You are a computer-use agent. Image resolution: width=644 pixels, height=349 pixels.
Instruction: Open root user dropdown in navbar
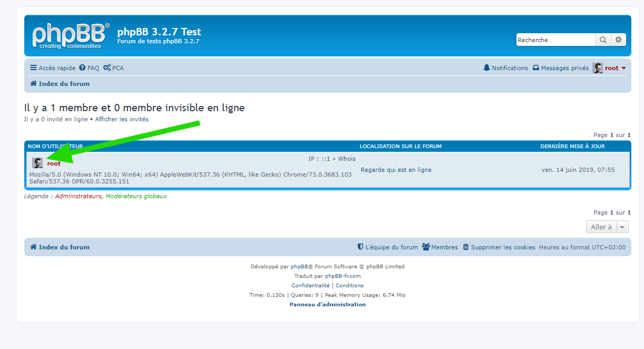[x=609, y=68]
